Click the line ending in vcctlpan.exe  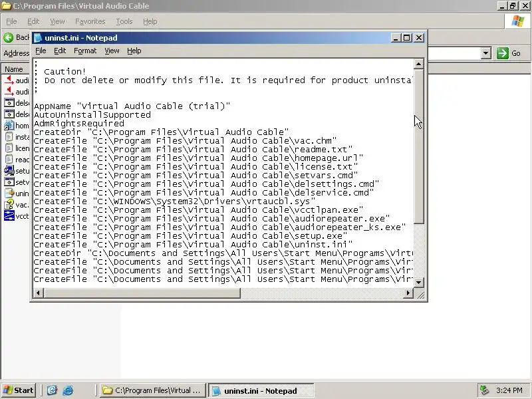pos(198,210)
